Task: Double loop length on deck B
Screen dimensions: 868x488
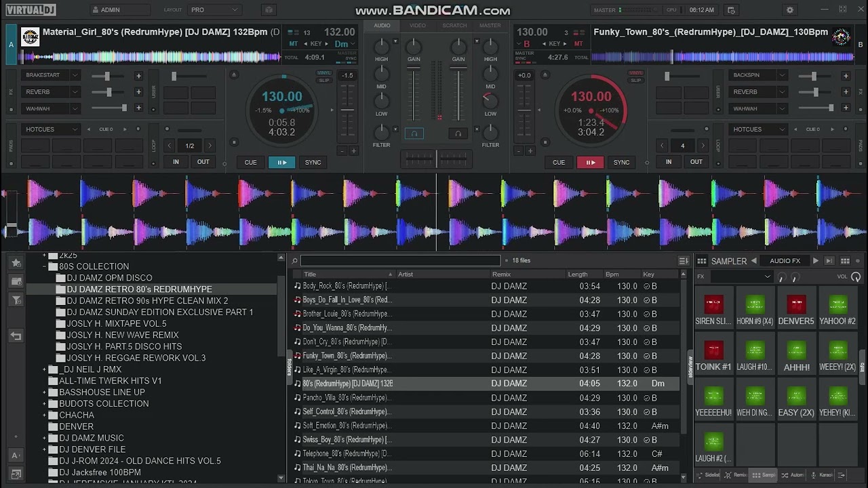Action: 703,146
